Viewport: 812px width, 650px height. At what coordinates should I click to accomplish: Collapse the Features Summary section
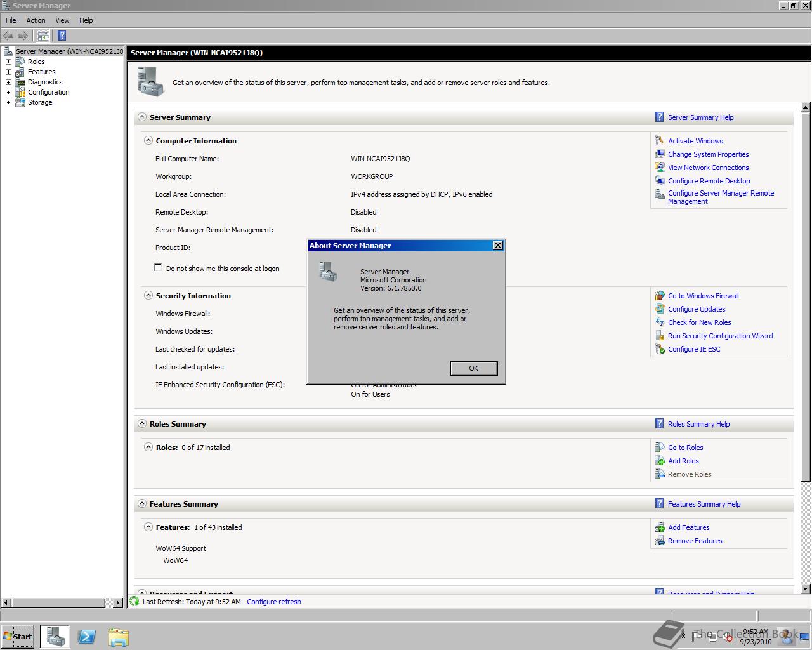click(x=142, y=504)
